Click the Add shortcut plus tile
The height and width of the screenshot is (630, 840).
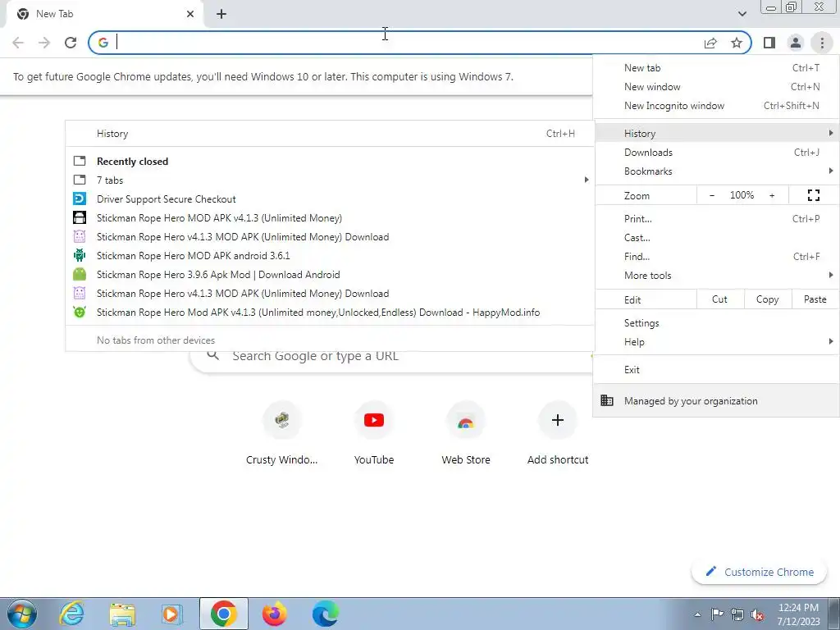pyautogui.click(x=558, y=433)
